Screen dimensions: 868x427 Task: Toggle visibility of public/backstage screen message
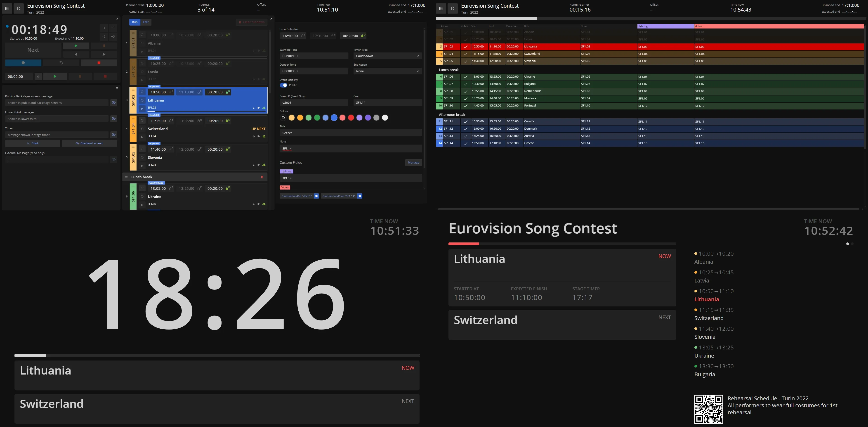tap(113, 103)
